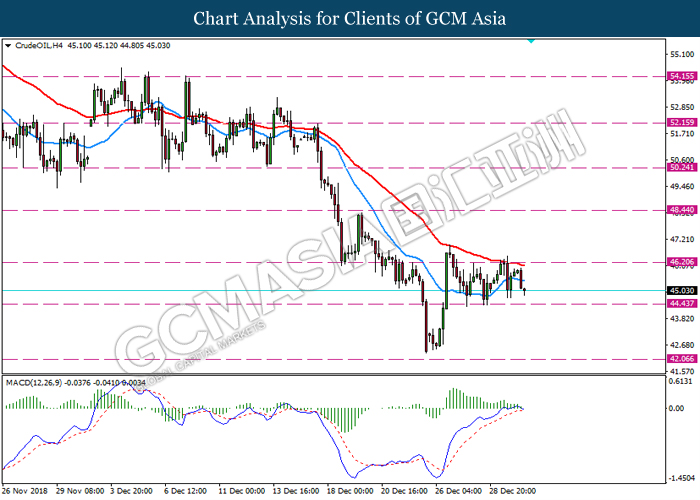Click the CrudeOIL,H4 chart title text
This screenshot has width=700, height=500.
click(x=39, y=46)
